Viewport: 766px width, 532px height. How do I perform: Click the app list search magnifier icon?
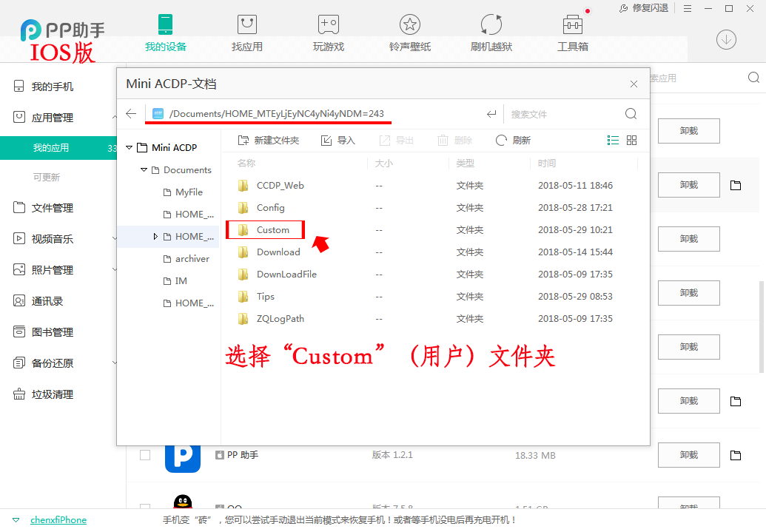tap(753, 78)
